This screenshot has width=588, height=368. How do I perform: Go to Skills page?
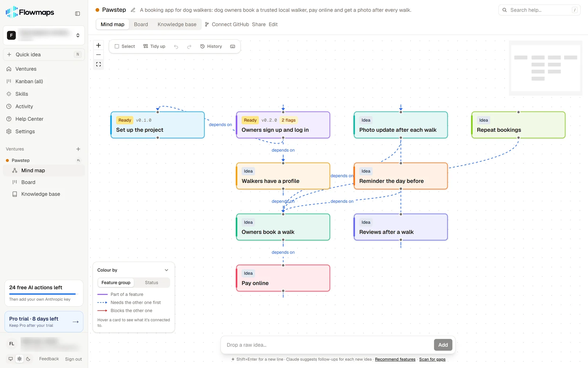[44, 94]
